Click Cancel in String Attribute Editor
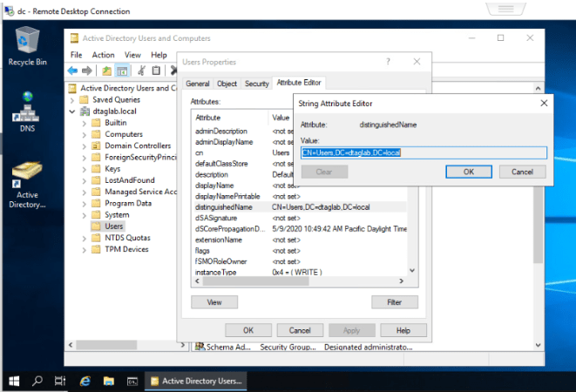 coord(522,172)
